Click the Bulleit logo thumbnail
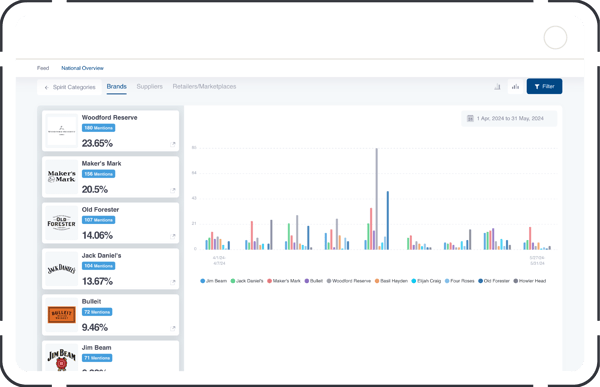Image resolution: width=600 pixels, height=387 pixels. tap(62, 315)
